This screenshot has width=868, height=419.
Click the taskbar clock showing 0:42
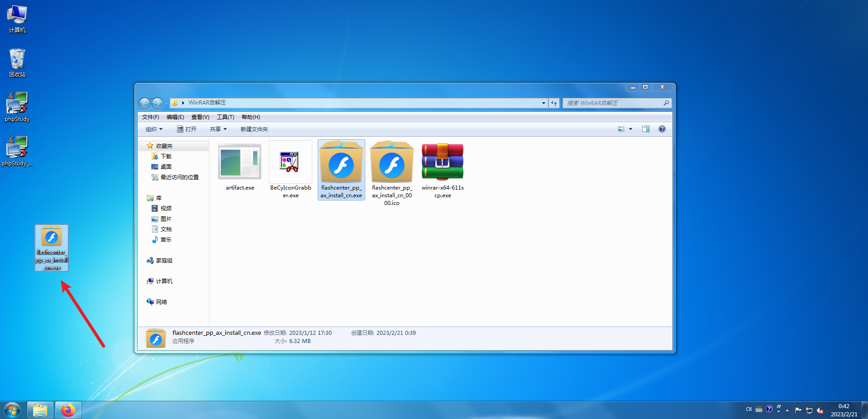click(844, 410)
